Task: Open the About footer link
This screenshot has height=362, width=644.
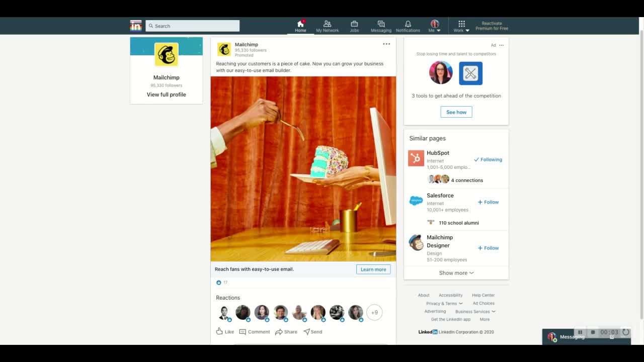Action: (424, 295)
